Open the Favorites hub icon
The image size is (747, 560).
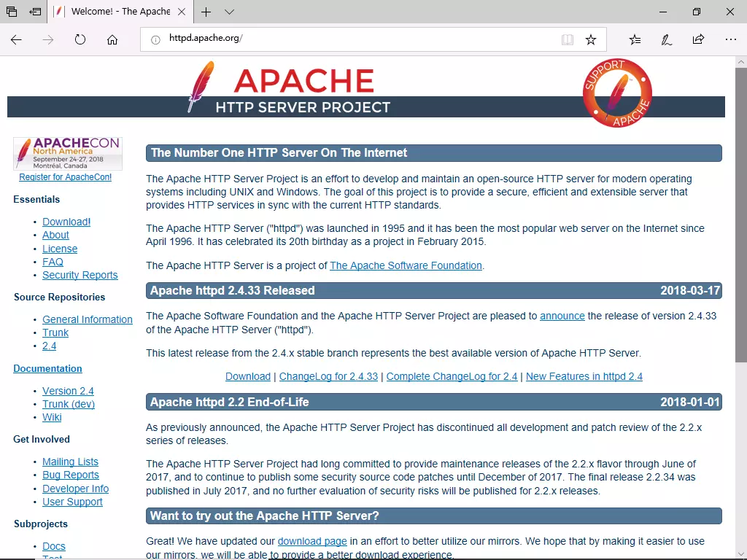(635, 39)
